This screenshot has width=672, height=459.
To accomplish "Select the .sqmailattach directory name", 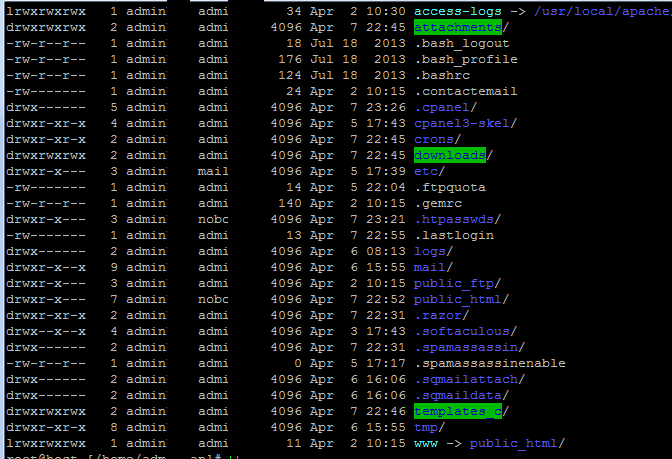I will pyautogui.click(x=466, y=379).
